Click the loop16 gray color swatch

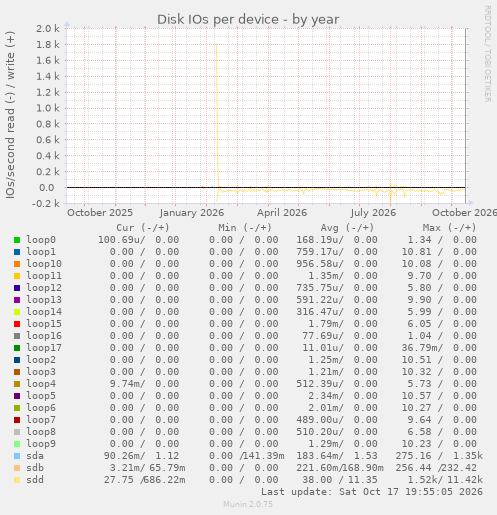click(x=17, y=336)
